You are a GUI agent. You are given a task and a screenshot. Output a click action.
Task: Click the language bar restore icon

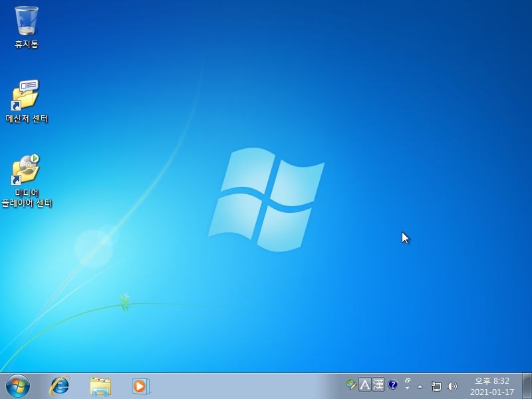pyautogui.click(x=408, y=380)
